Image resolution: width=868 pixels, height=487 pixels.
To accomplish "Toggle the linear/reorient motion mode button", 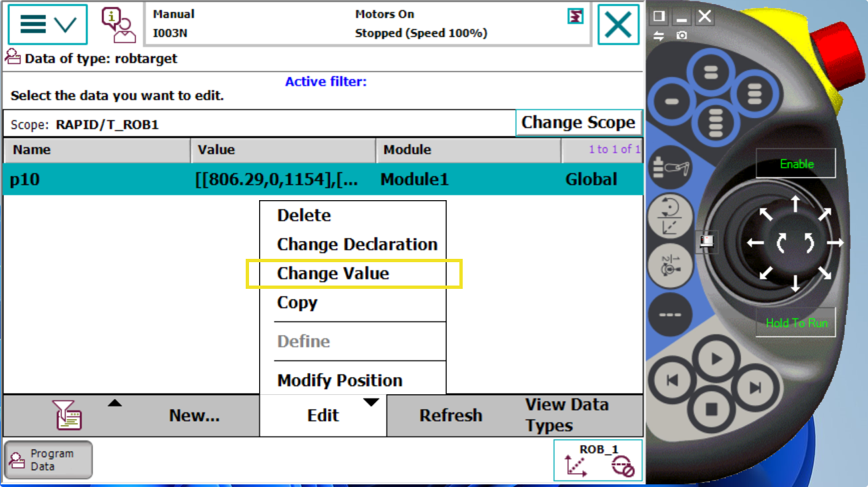I will 669,216.
